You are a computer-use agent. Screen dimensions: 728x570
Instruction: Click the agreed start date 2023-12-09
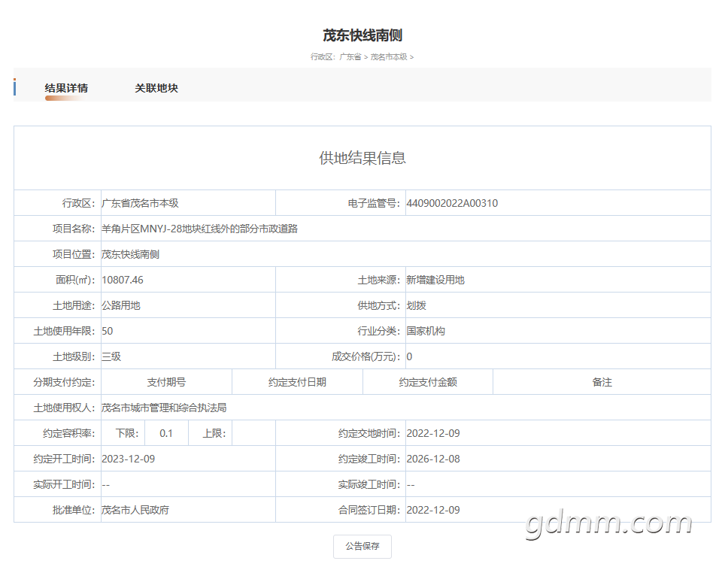(x=128, y=459)
